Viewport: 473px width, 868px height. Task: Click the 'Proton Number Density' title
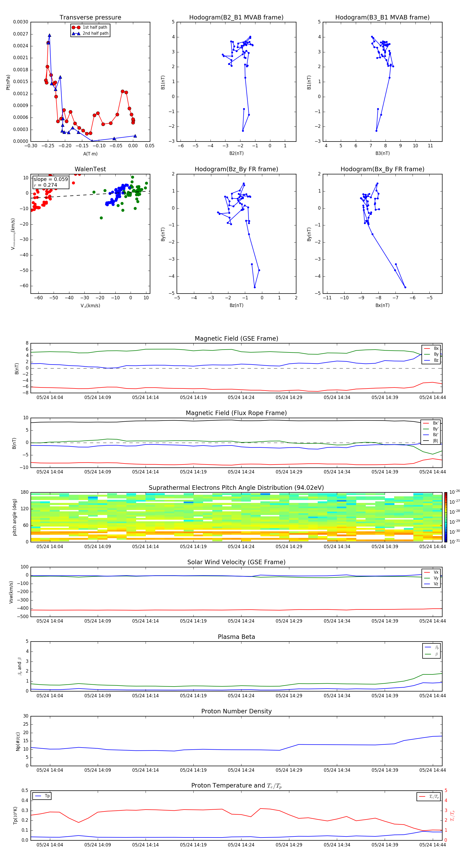236,711
